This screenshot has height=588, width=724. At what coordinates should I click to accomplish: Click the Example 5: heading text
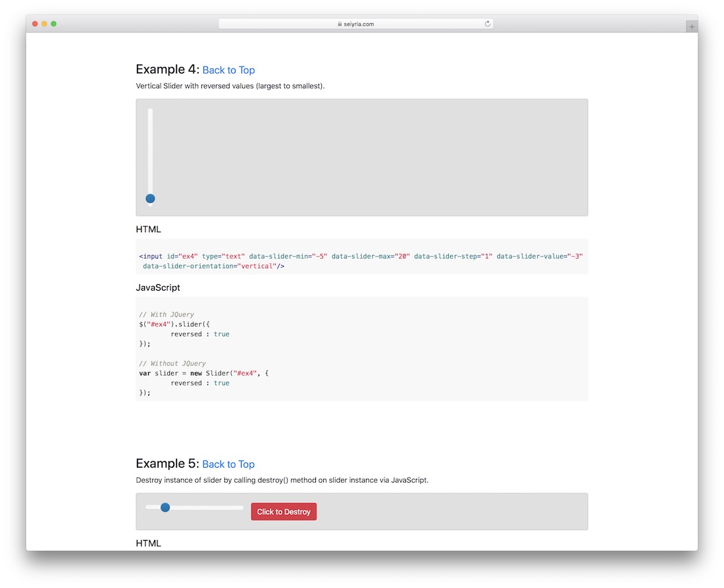point(168,464)
